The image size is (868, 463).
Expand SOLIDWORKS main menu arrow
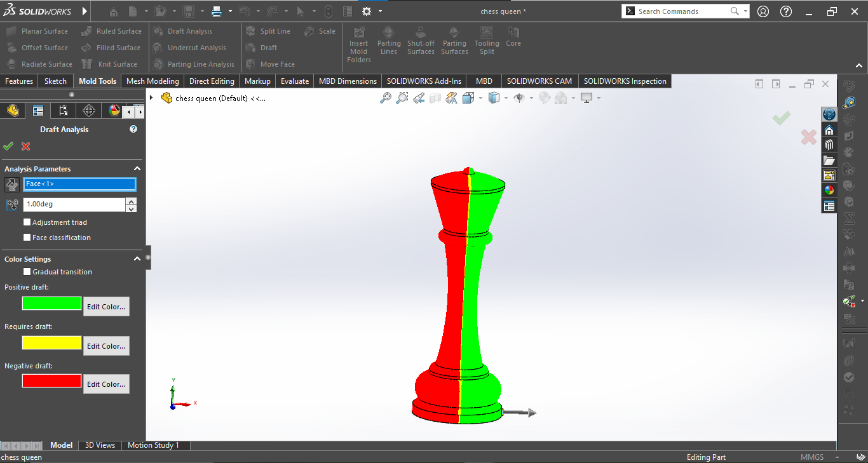coord(85,11)
